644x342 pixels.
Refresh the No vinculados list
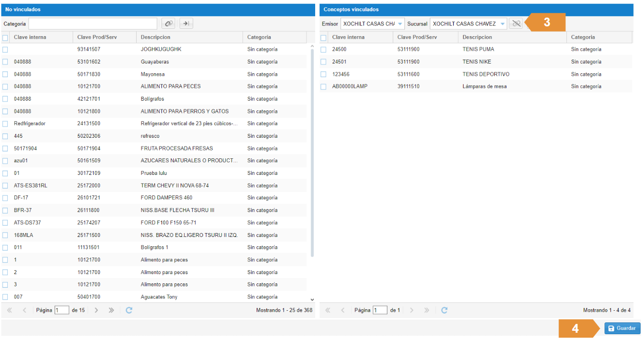click(129, 310)
